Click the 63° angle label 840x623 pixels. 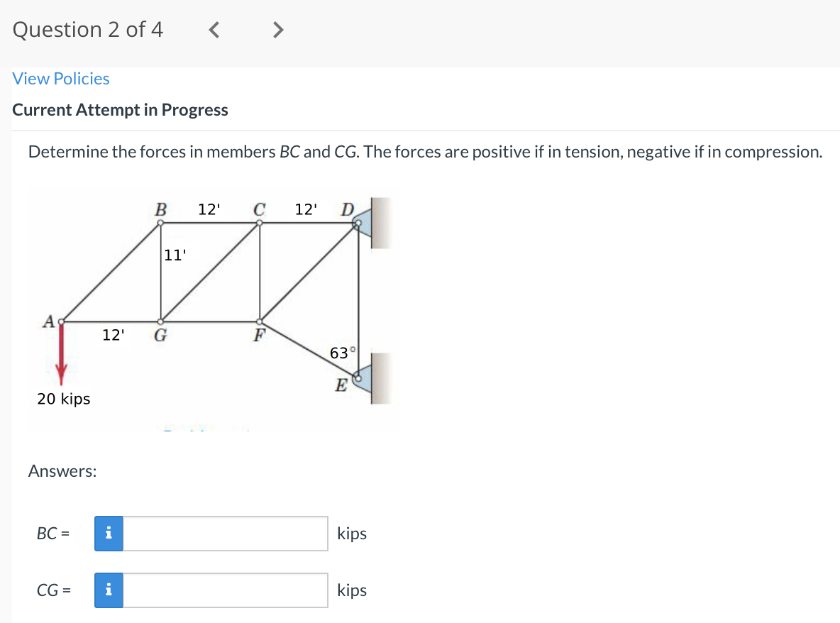tap(343, 353)
